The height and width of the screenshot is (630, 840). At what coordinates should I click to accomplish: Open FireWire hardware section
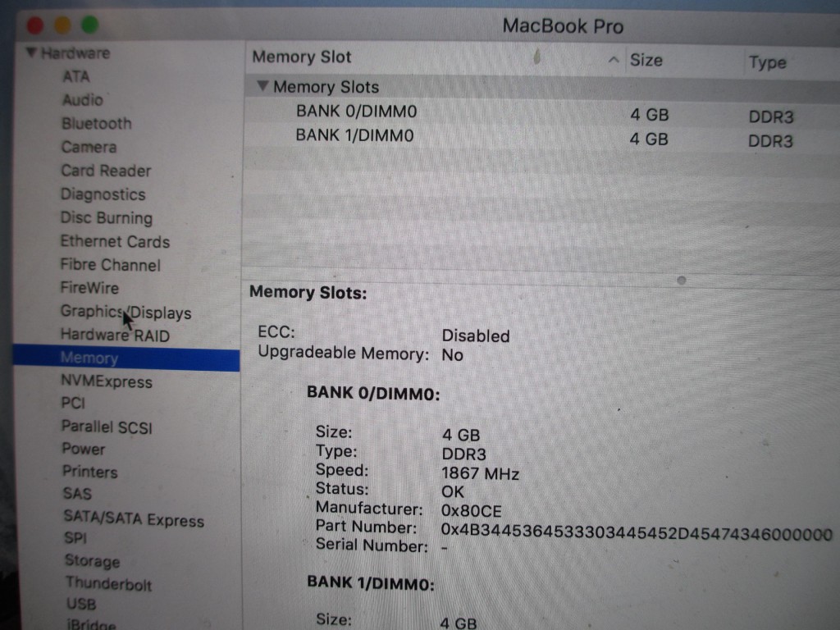pyautogui.click(x=89, y=288)
